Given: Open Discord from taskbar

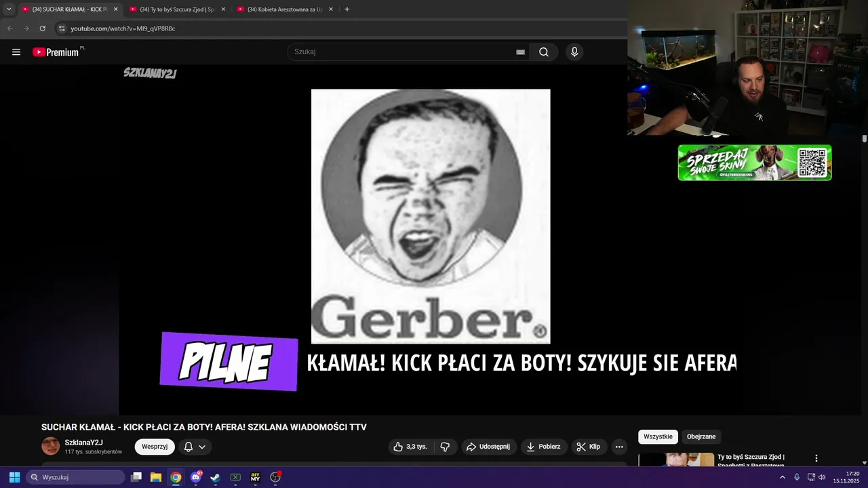Looking at the screenshot, I should coord(196,477).
